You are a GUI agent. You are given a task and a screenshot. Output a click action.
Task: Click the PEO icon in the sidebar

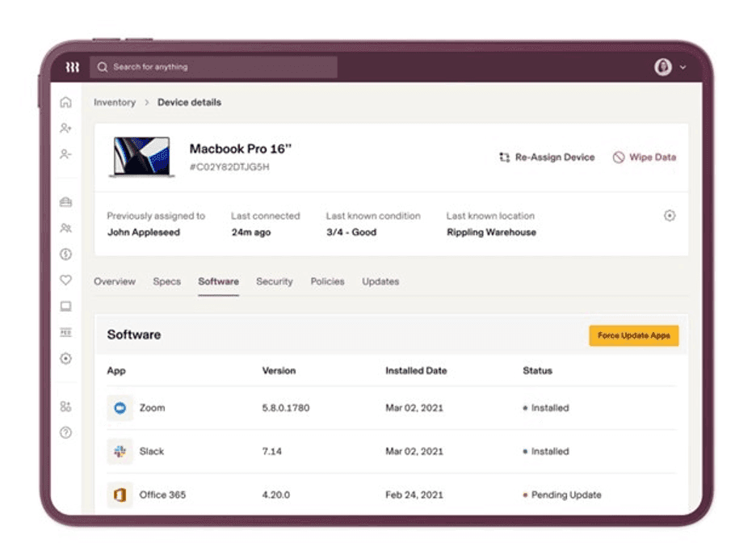67,331
